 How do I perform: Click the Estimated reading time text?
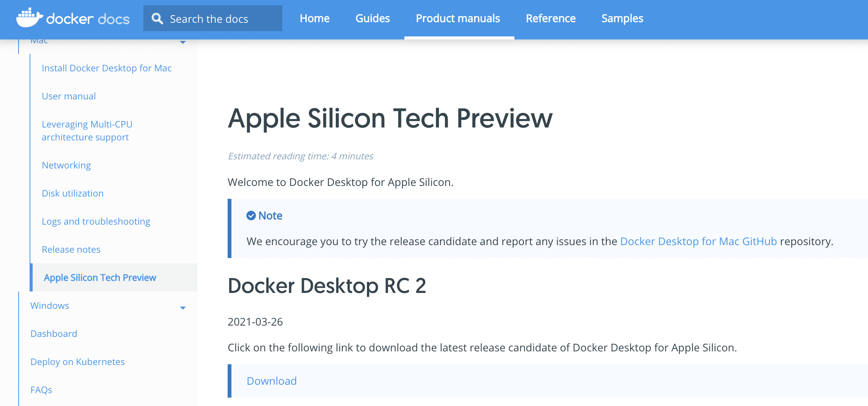coord(300,156)
